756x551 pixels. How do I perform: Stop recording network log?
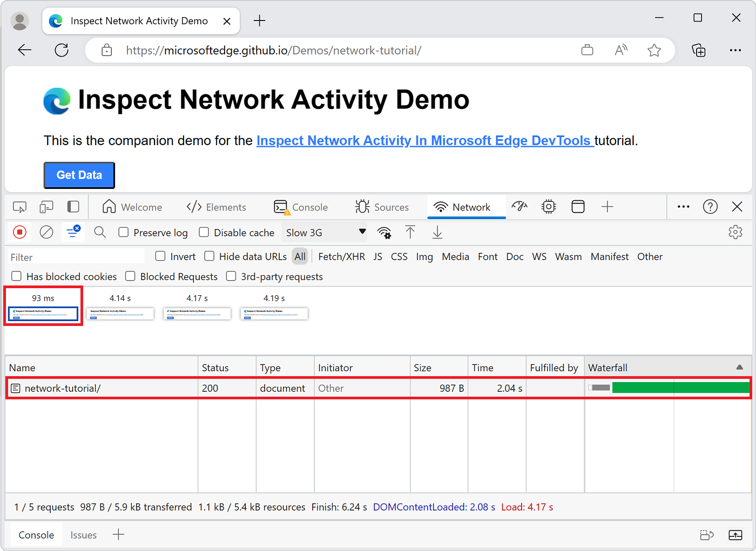pos(19,232)
